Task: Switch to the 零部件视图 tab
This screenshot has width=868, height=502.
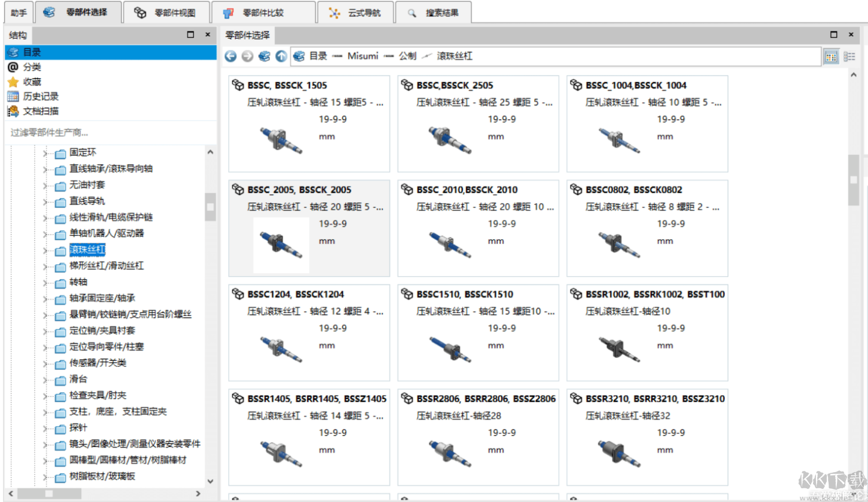Action: 168,13
